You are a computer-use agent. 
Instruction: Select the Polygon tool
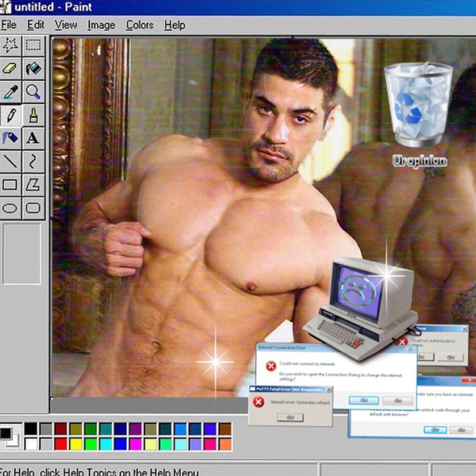click(x=33, y=184)
